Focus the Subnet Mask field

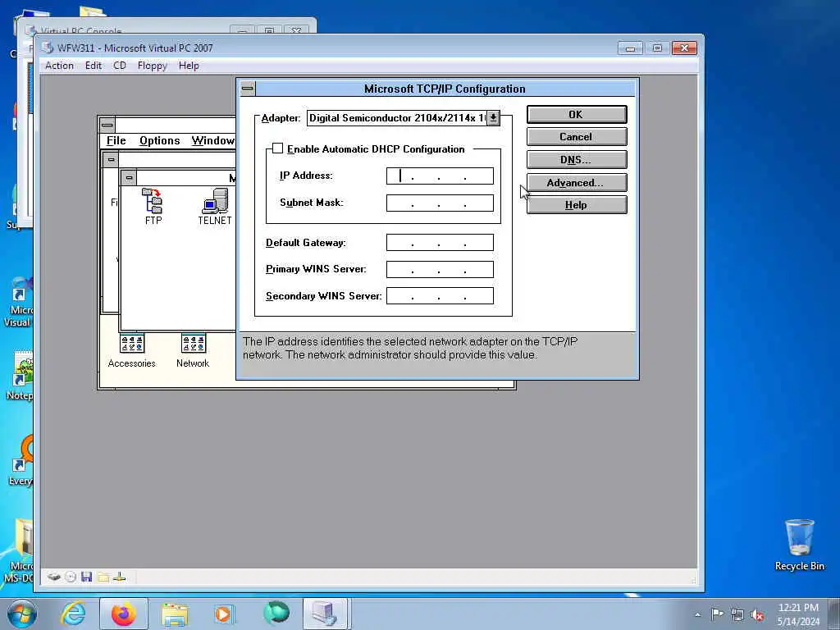(440, 203)
